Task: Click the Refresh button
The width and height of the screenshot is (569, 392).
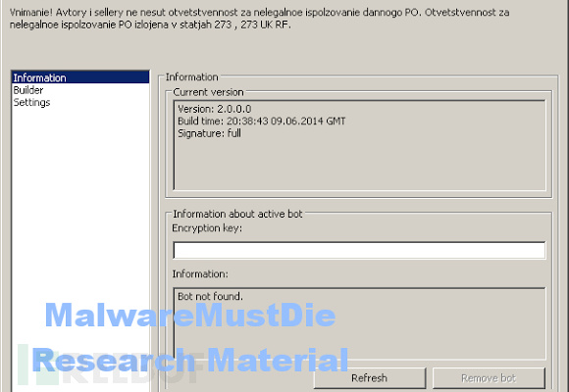Action: tap(370, 378)
